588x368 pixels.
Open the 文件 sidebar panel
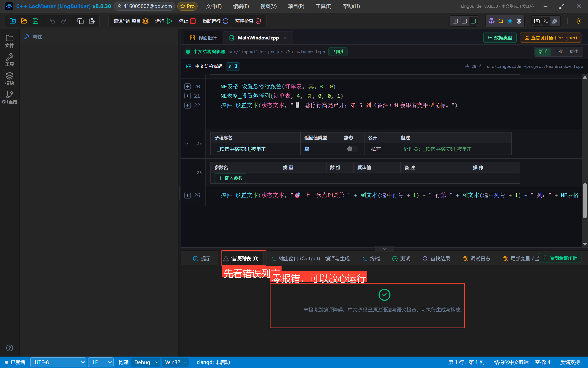9,41
